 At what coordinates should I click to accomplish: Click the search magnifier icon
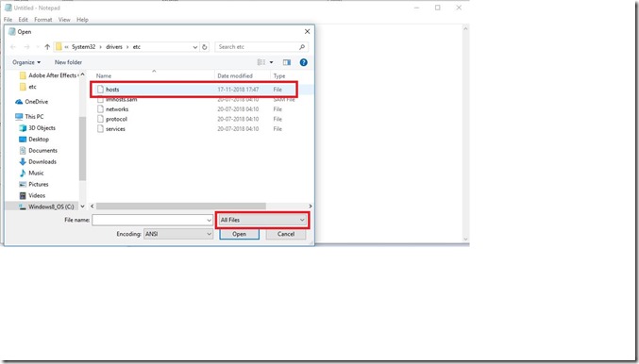302,47
